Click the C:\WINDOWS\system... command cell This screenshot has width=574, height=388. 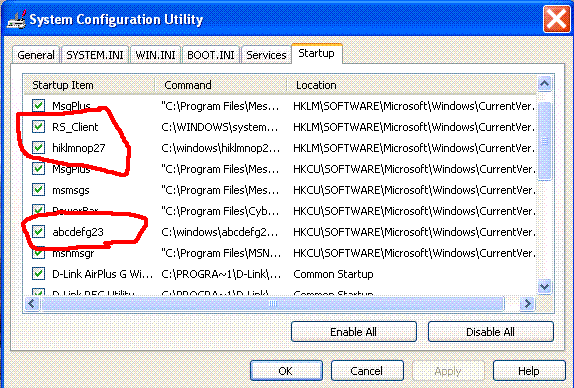[x=220, y=127]
